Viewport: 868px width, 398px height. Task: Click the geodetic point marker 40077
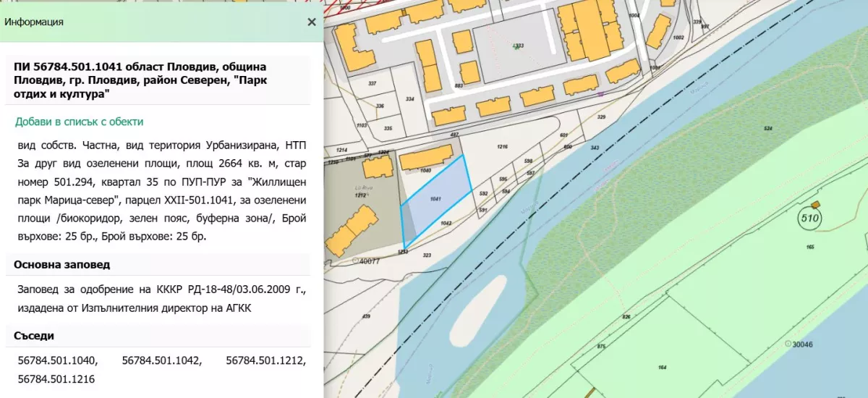click(x=355, y=261)
